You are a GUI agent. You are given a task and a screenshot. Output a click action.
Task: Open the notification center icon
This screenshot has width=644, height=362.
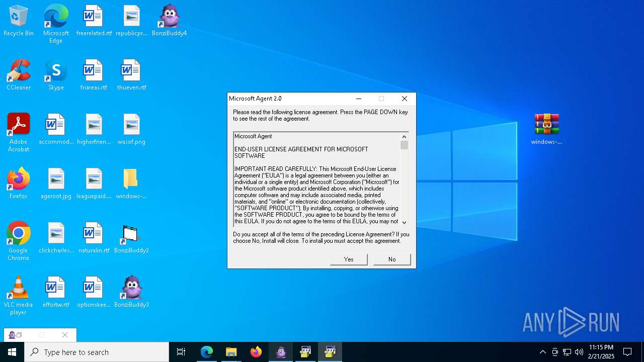627,352
